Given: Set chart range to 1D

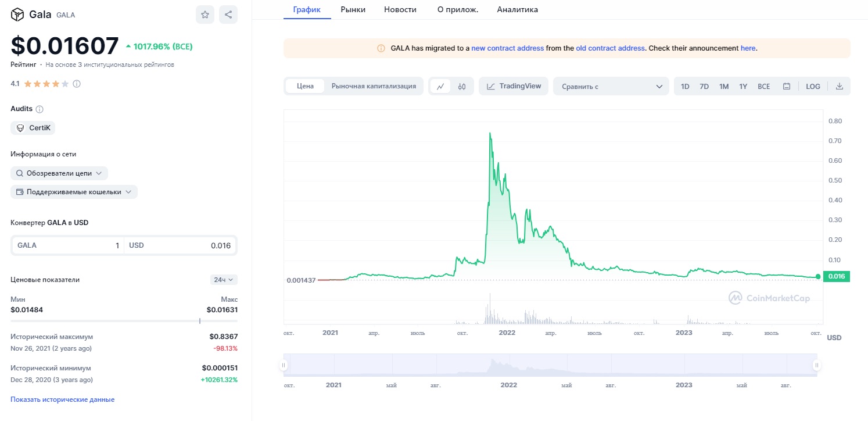Looking at the screenshot, I should [x=685, y=86].
